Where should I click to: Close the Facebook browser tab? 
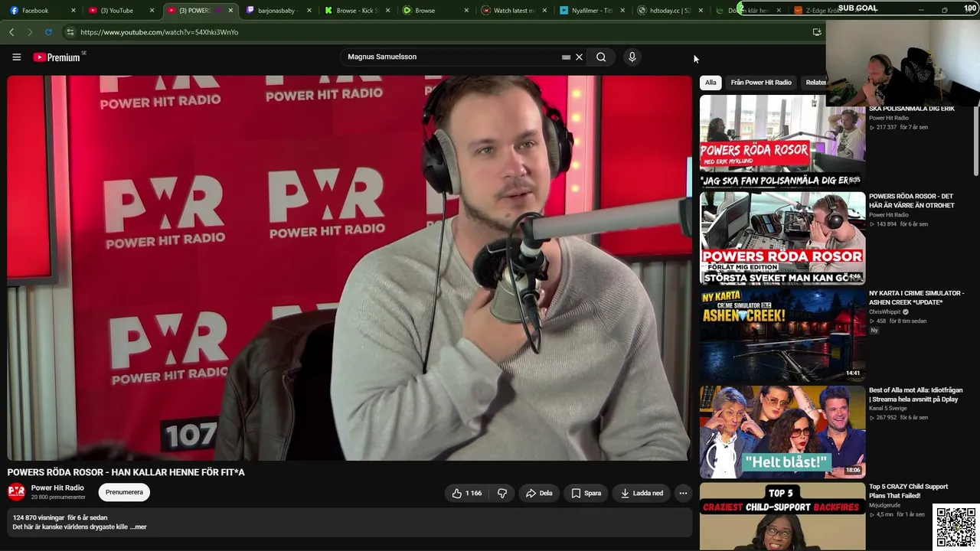click(73, 11)
